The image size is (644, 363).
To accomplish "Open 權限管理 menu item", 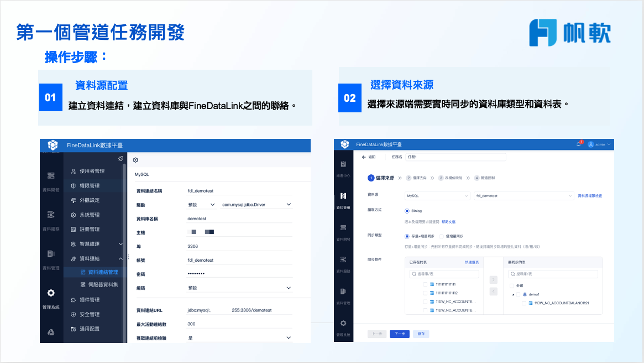I will click(x=90, y=186).
